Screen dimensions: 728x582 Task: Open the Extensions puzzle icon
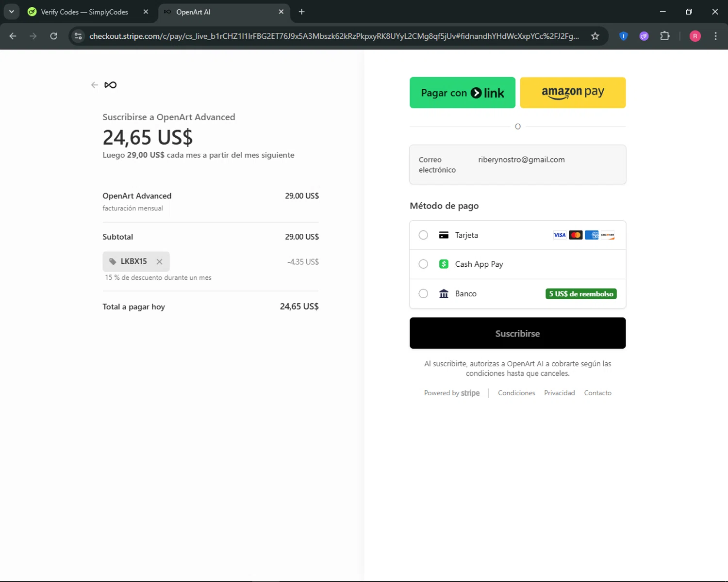[x=665, y=36]
